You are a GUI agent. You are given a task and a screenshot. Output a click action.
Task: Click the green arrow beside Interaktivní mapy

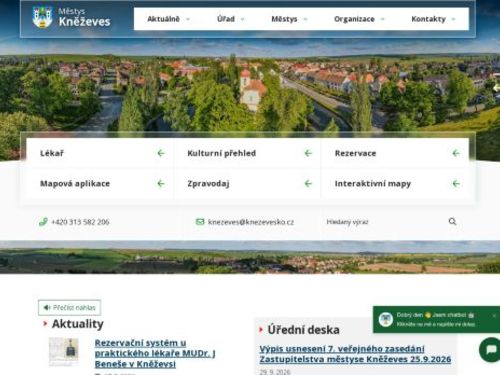tap(456, 184)
